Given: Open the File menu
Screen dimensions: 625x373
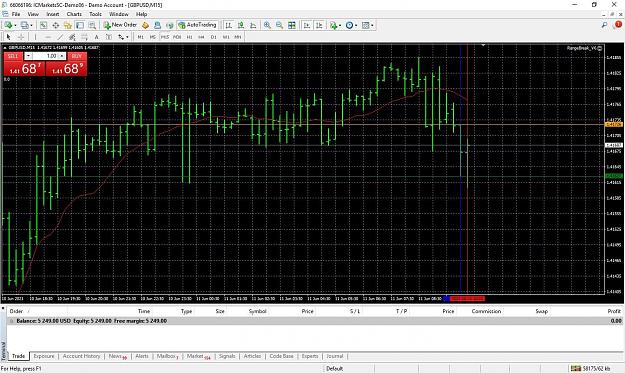Looking at the screenshot, I should [16, 14].
